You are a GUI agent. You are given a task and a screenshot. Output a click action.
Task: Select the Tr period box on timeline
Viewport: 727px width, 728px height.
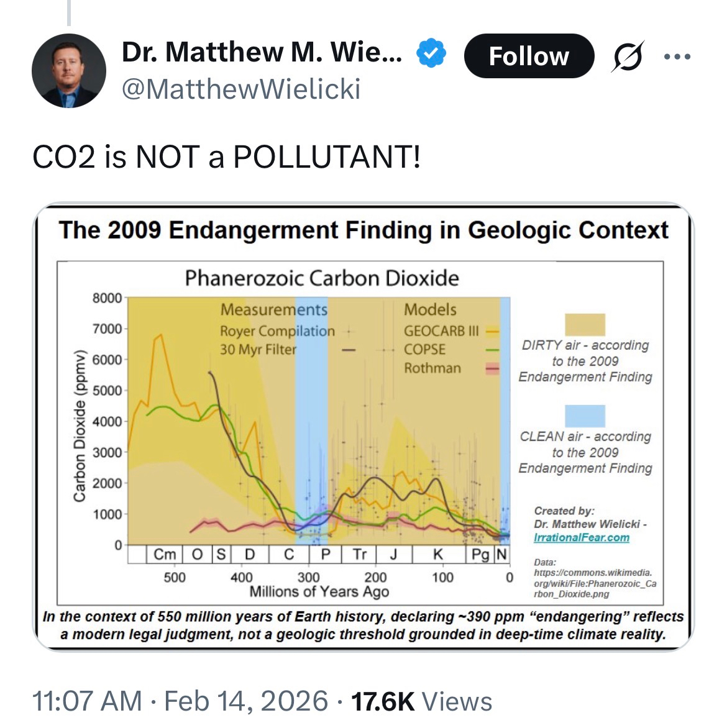pyautogui.click(x=359, y=554)
